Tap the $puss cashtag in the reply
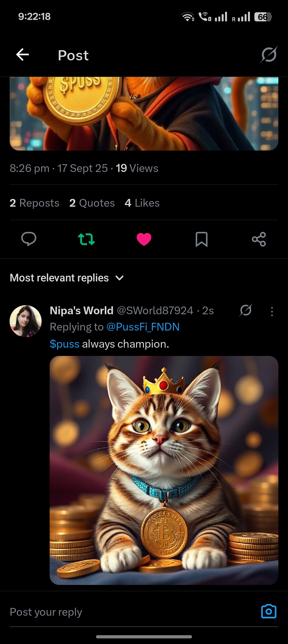 tap(65, 344)
